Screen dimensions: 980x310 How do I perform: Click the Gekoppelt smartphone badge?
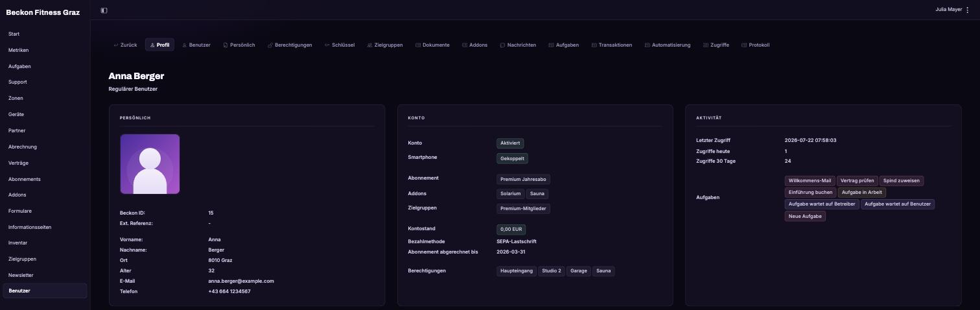pos(512,158)
